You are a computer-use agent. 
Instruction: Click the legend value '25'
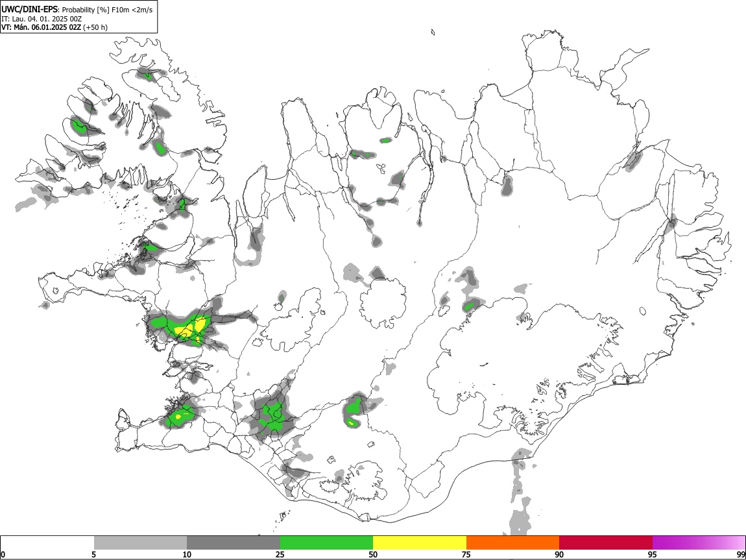(280, 554)
